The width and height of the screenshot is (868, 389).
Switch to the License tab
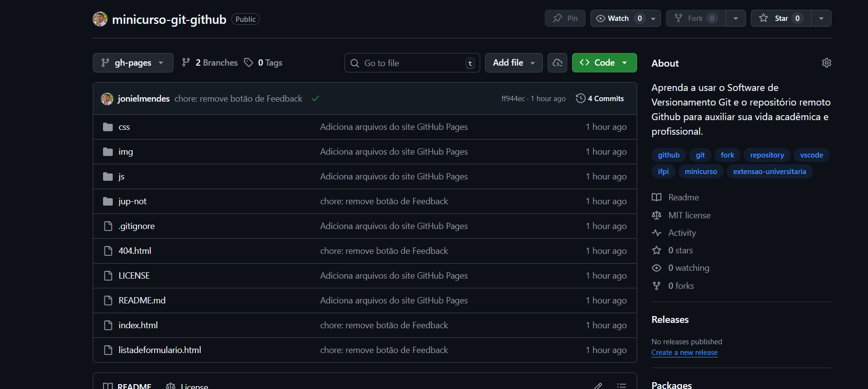188,386
